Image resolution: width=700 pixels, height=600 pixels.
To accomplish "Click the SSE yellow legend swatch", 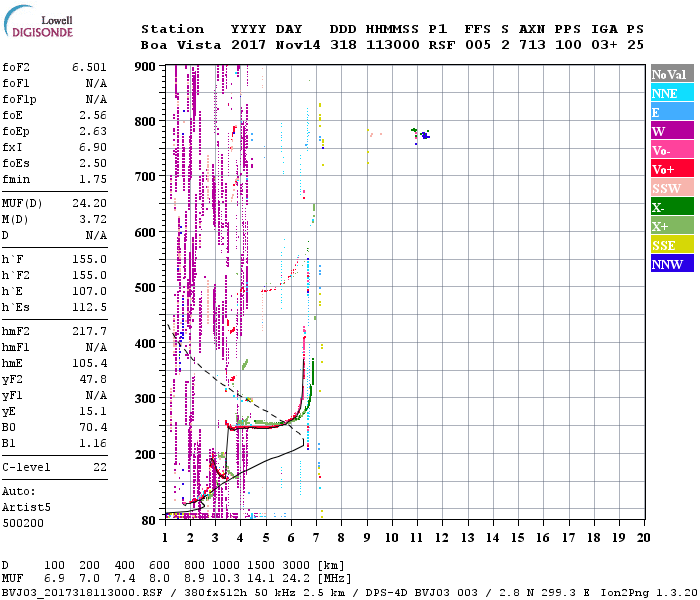I will (x=671, y=245).
